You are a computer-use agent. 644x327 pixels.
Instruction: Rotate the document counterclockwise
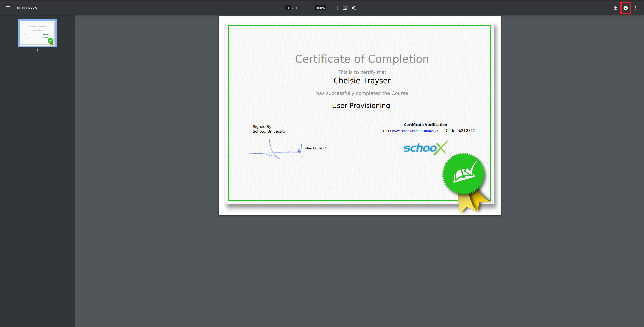coord(354,8)
